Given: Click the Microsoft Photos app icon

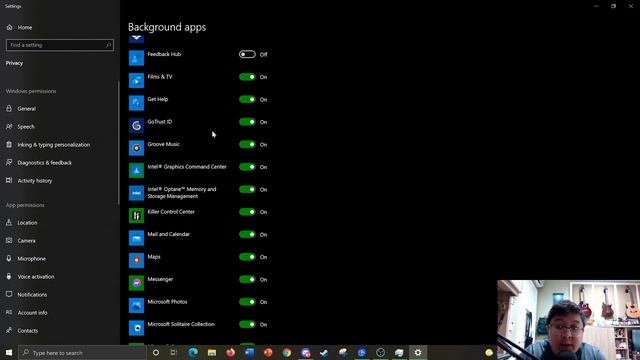Looking at the screenshot, I should [136, 305].
